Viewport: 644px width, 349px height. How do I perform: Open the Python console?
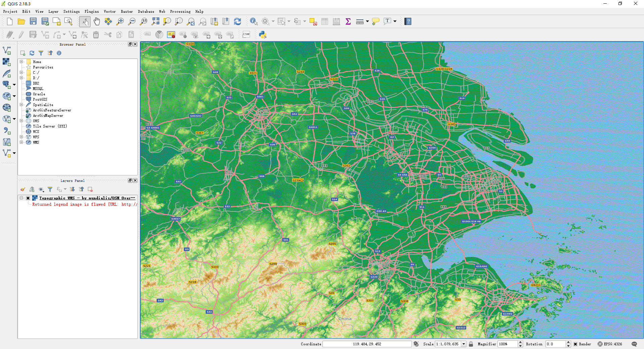point(263,35)
